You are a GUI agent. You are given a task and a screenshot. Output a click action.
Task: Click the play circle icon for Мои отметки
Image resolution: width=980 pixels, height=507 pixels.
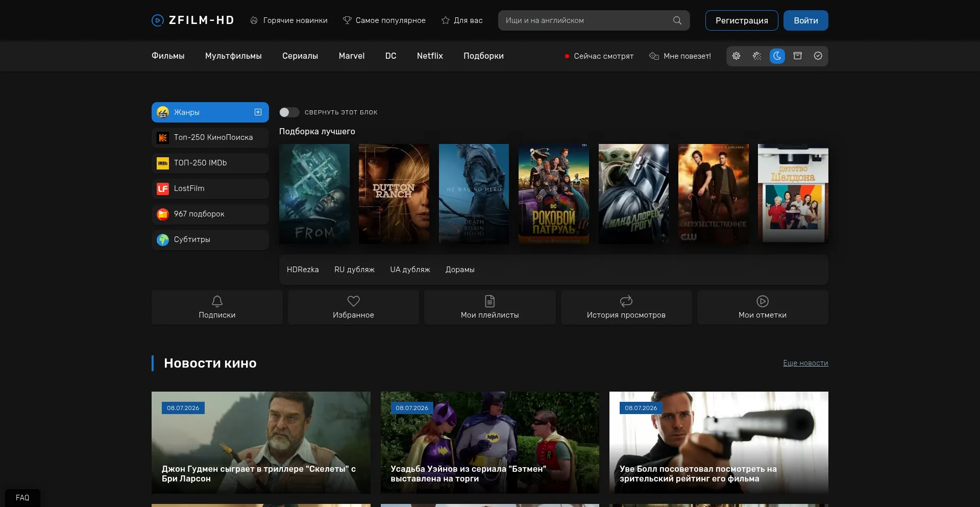[763, 301]
